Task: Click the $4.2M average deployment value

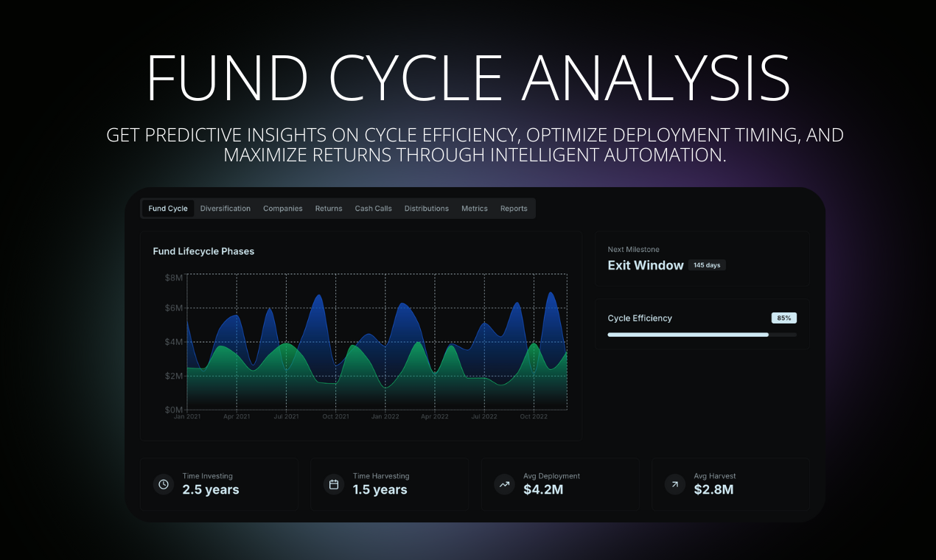Action: [543, 490]
